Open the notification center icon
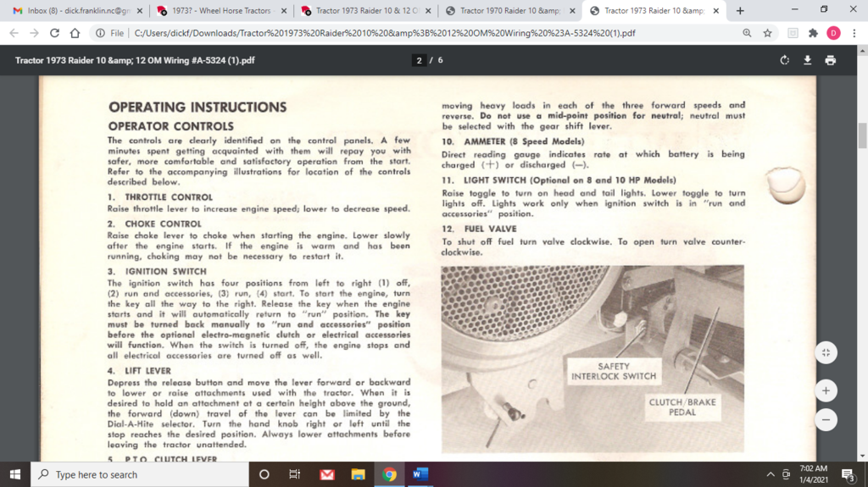The image size is (868, 487). click(848, 474)
